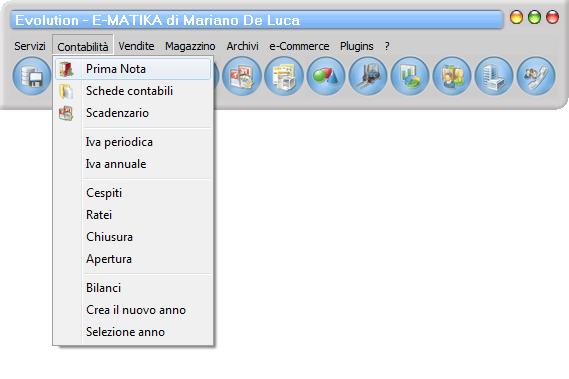This screenshot has height=379, width=569.
Task: Click the calendar icon beside Scadenzario
Action: pos(66,113)
